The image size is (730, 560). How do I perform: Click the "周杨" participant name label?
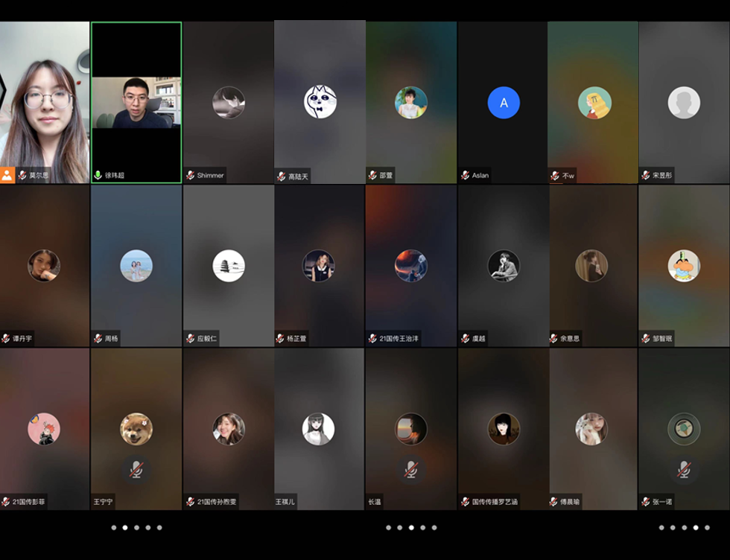111,339
